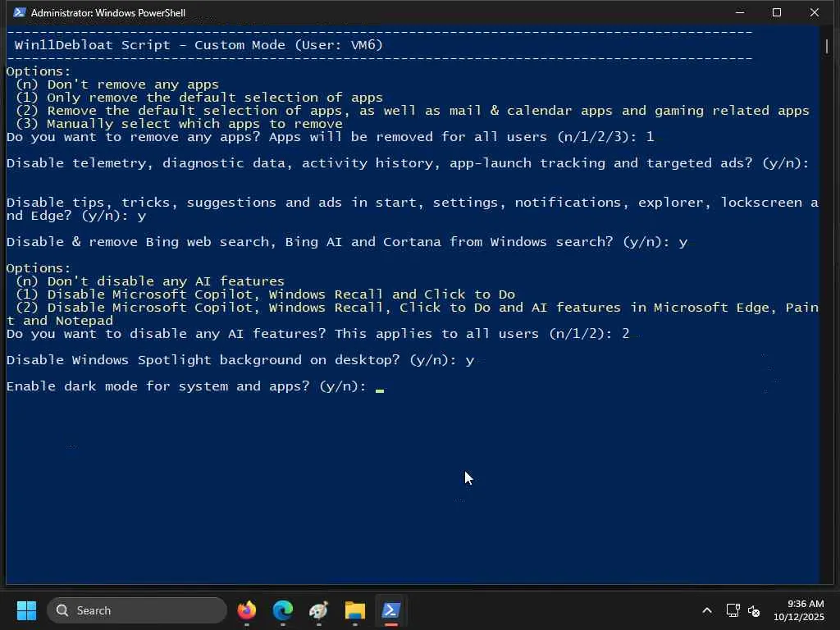
Task: Click the '(n) Don't remove any apps' line
Action: [x=117, y=84]
